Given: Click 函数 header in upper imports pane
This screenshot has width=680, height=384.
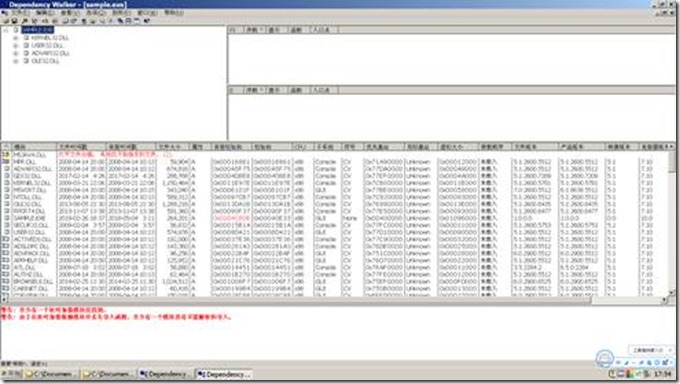Looking at the screenshot, I should tap(298, 30).
